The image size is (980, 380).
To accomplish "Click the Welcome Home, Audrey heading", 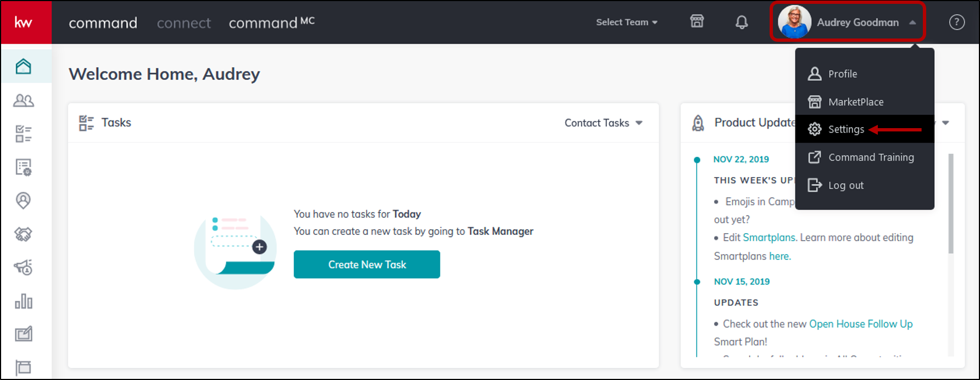I will 164,74.
